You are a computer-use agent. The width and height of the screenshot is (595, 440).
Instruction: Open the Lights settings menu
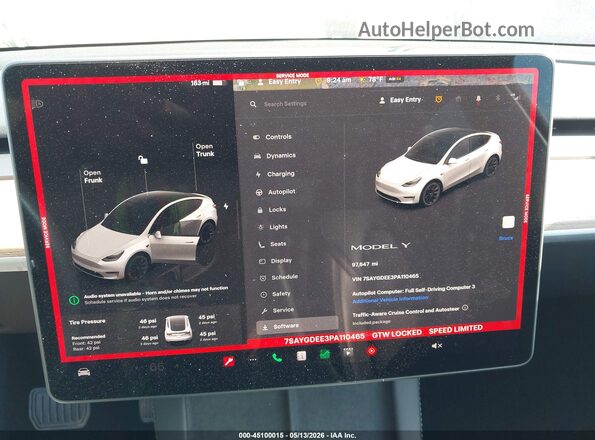coord(273,227)
